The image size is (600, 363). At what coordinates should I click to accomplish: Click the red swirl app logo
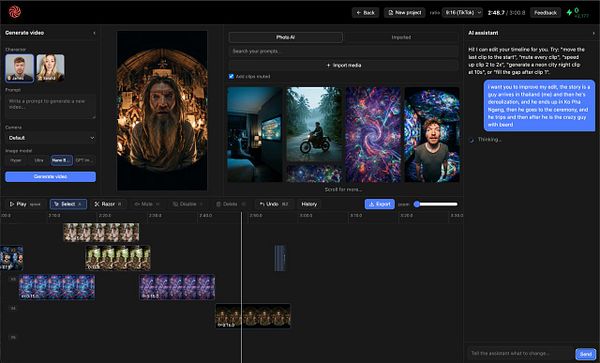pos(15,12)
